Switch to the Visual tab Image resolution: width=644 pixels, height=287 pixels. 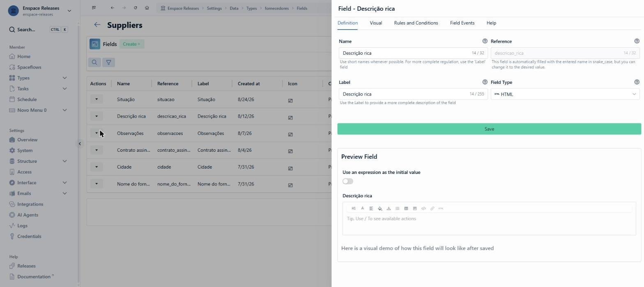pos(376,23)
